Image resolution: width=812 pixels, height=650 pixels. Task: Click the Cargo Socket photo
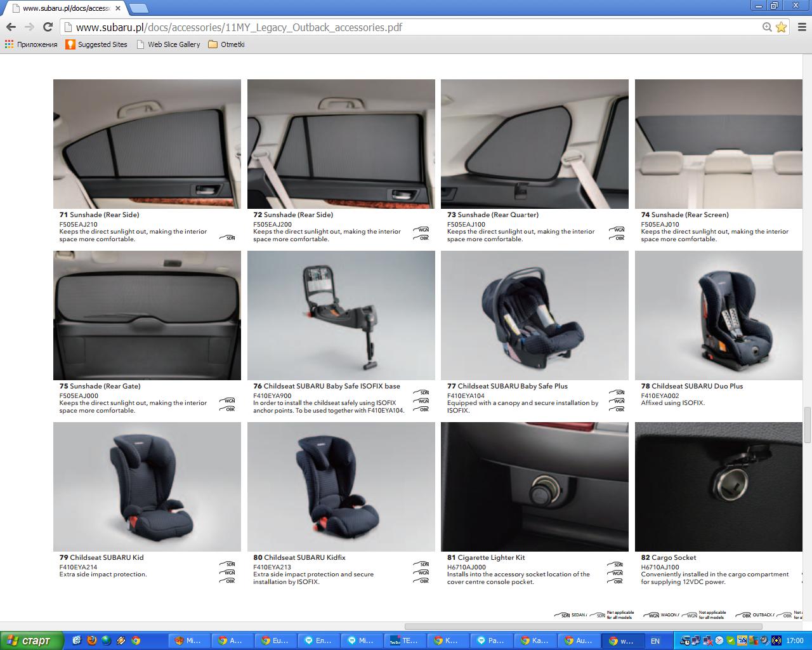click(x=718, y=487)
